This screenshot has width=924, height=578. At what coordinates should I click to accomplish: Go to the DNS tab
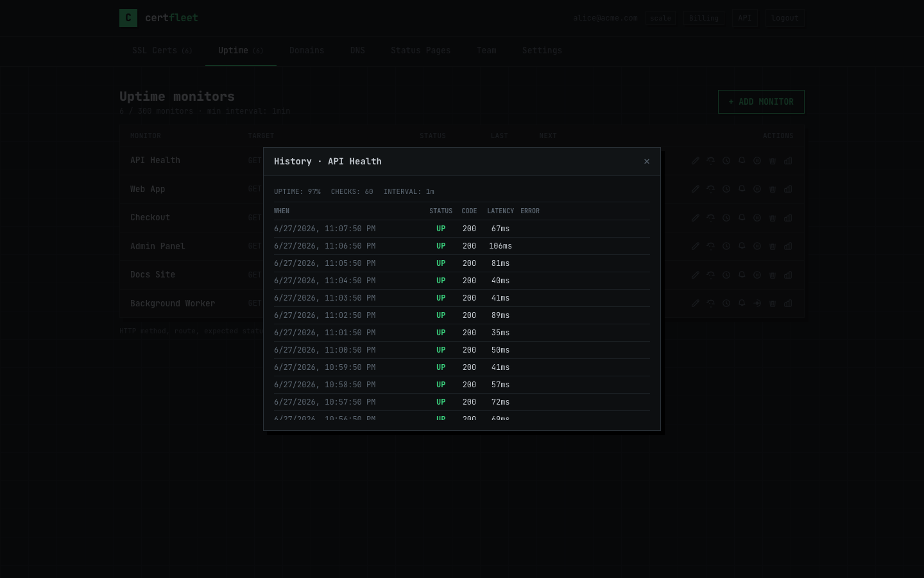[357, 51]
